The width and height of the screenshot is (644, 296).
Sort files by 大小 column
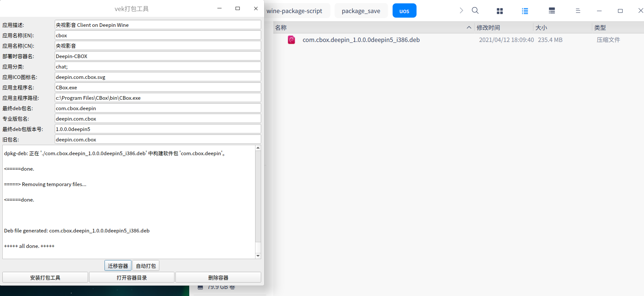point(541,28)
